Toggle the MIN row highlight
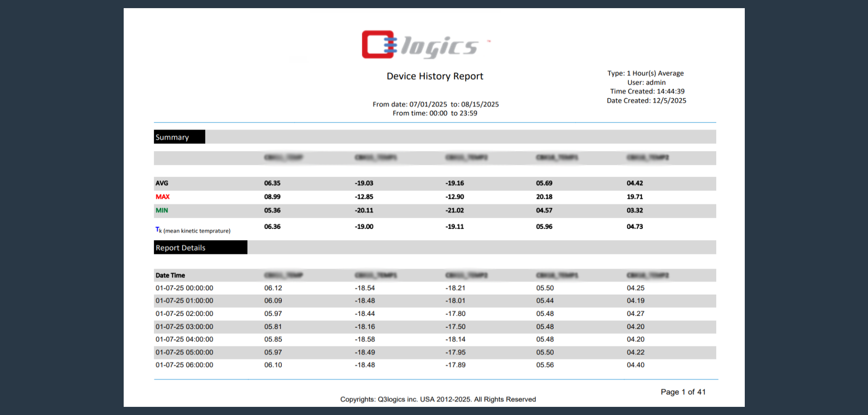Viewport: 868px width, 415px height. coord(162,210)
